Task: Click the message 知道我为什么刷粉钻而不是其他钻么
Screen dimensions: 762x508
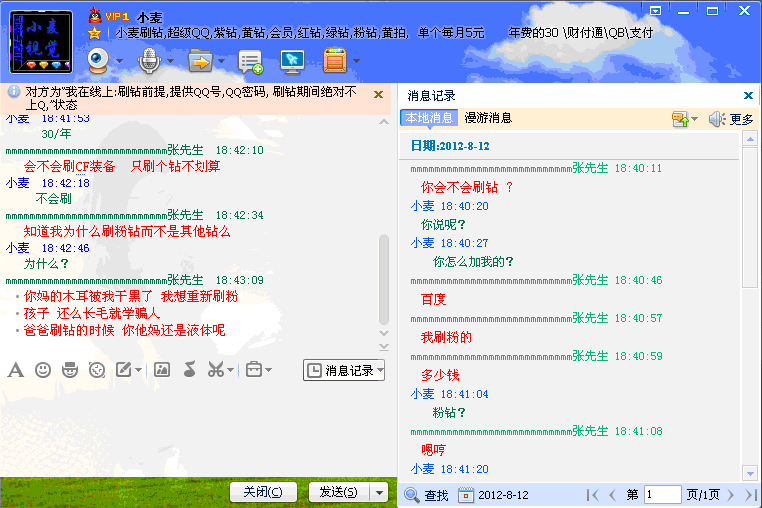Action: [127, 231]
